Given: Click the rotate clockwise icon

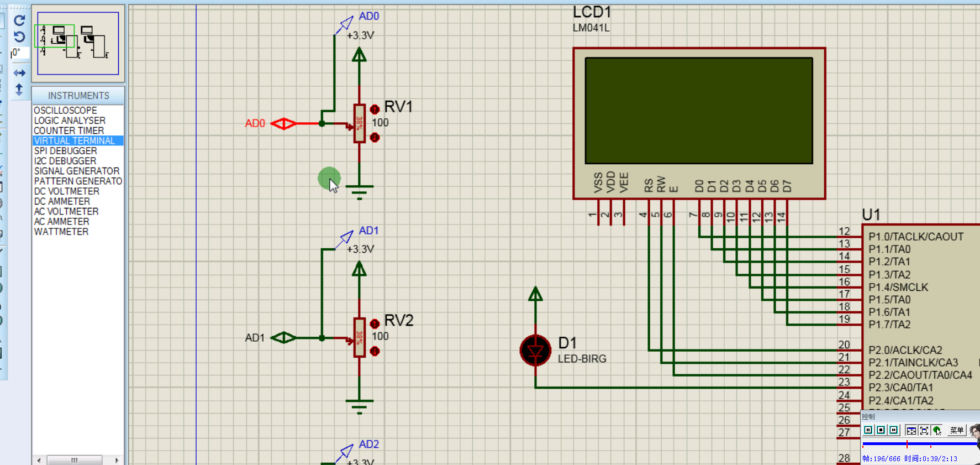Looking at the screenshot, I should (x=19, y=20).
